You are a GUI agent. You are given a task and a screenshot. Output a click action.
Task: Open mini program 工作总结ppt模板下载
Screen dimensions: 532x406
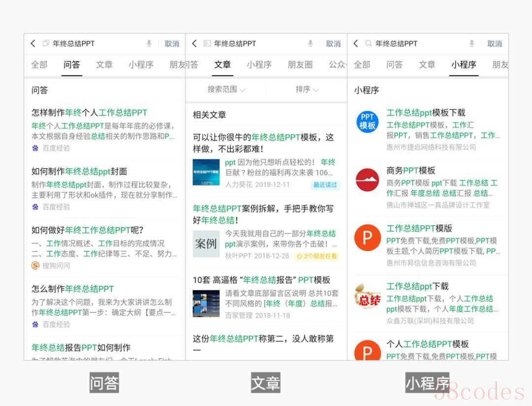tap(426, 112)
